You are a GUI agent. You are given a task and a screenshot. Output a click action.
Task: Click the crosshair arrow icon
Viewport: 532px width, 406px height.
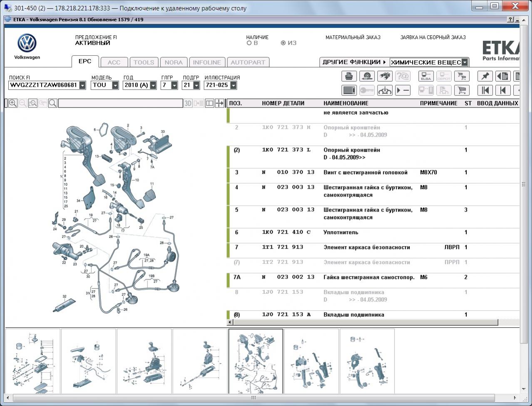point(220,103)
